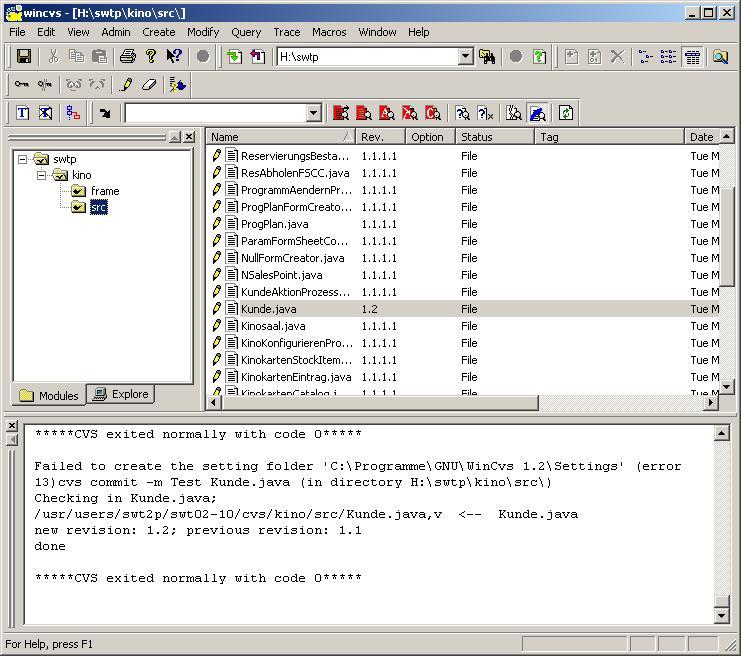Sort by the Rev. column header
741x656 pixels.
click(380, 137)
